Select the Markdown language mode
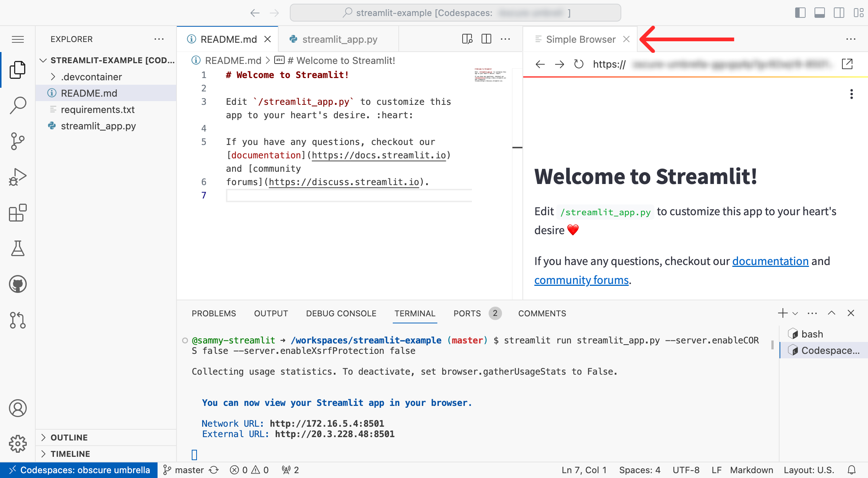The image size is (868, 478). tap(751, 470)
